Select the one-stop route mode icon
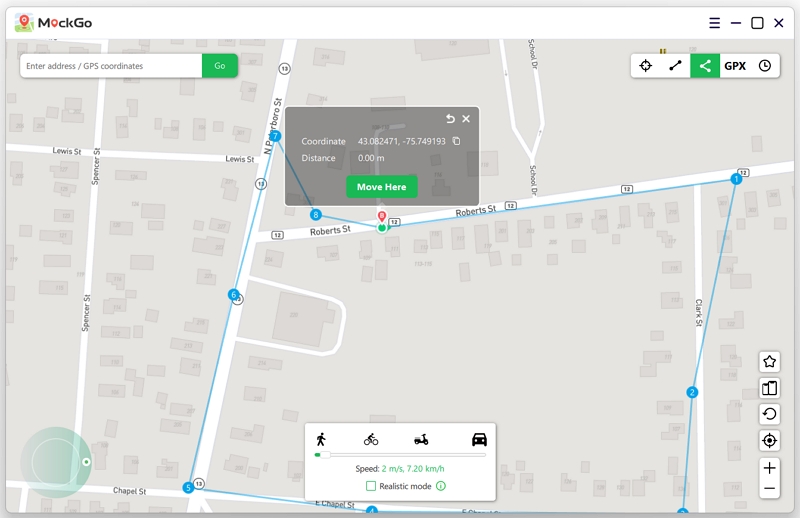Viewport: 800px width, 518px height. click(x=675, y=66)
